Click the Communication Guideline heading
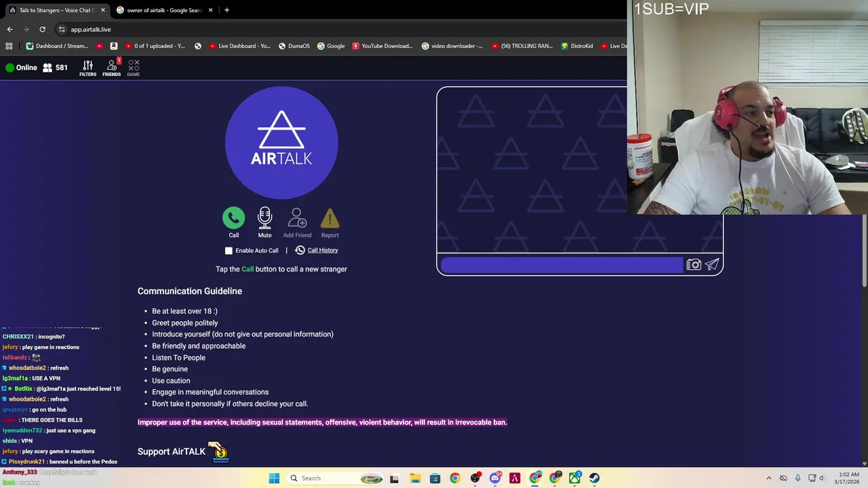The image size is (868, 488). pos(190,291)
